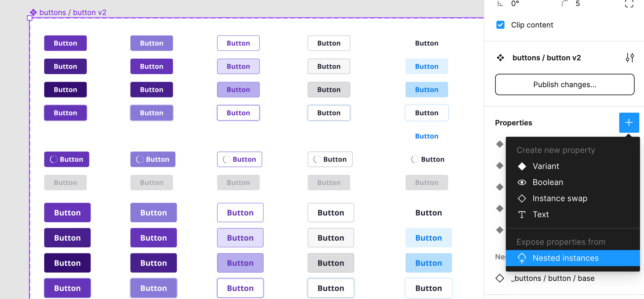Click the rotation value field showing 0°
The image size is (644, 299).
pyautogui.click(x=515, y=4)
